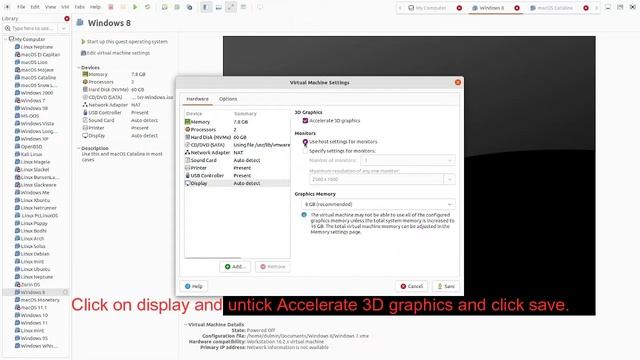This screenshot has height=360, width=640.
Task: Open the snapshot manager clock icon
Action: (189, 7)
